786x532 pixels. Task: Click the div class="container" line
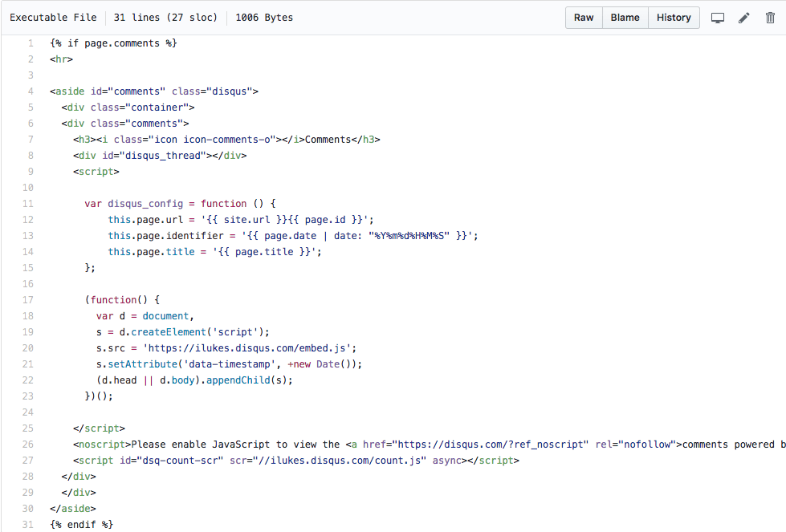point(128,108)
